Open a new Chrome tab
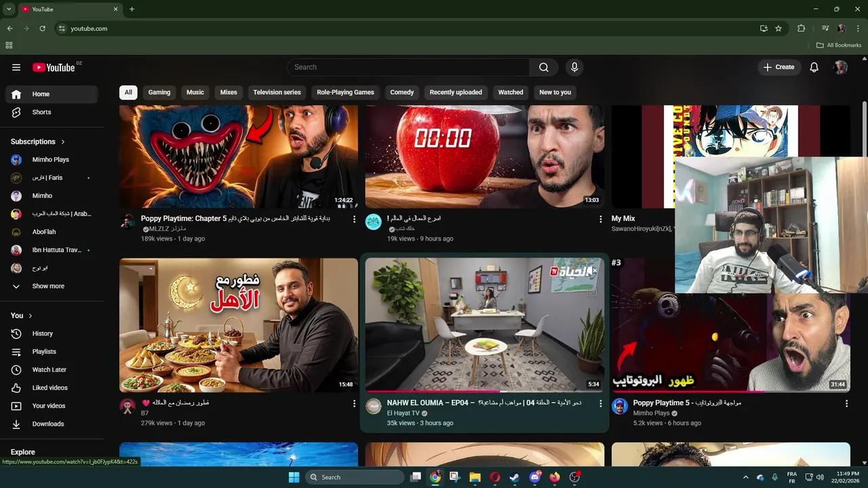The height and width of the screenshot is (488, 868). coord(132,9)
